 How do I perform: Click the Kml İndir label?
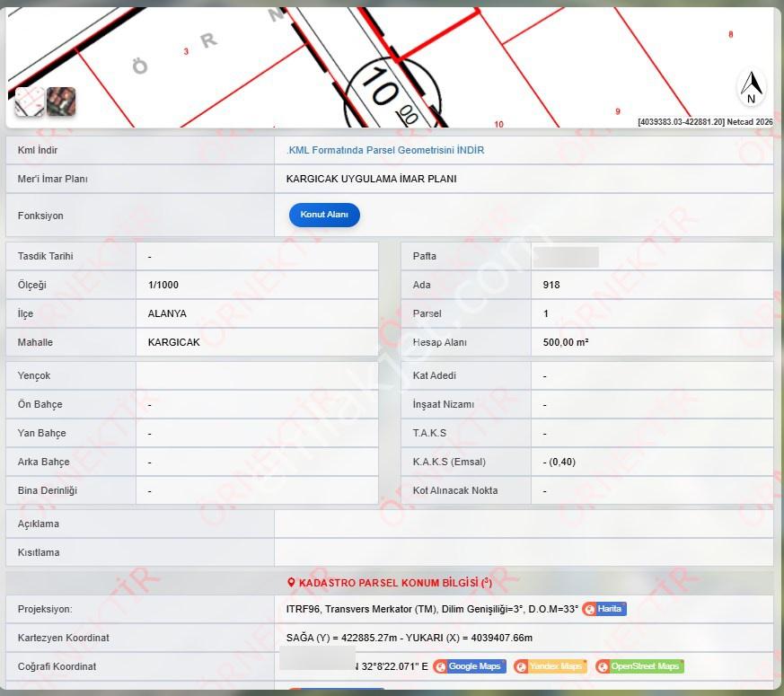coord(38,150)
